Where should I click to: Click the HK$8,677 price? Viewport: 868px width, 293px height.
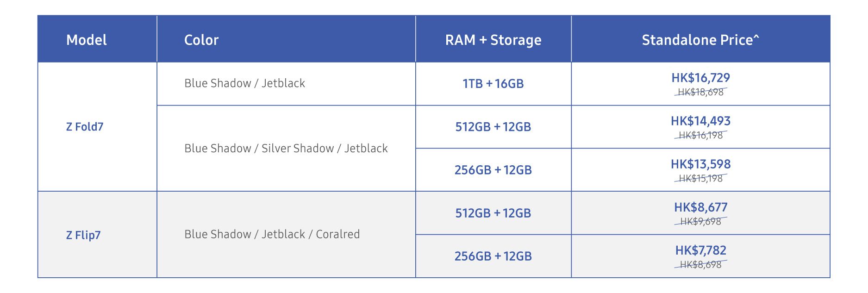[701, 207]
